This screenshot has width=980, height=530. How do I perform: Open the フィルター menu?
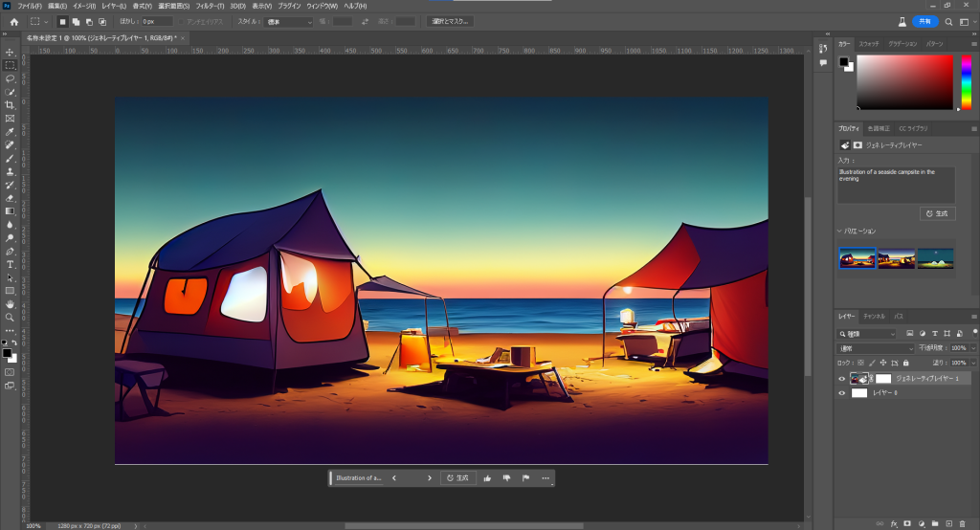coord(209,6)
